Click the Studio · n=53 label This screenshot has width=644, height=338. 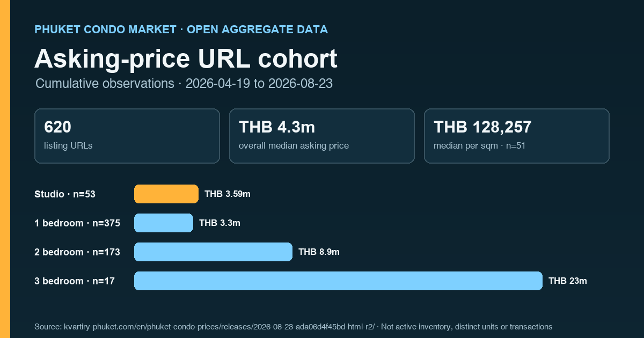[x=65, y=194]
